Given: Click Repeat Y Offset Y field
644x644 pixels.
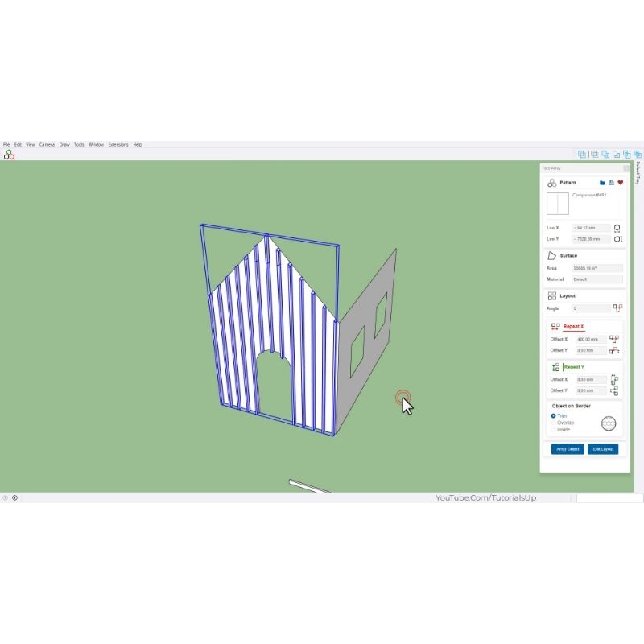Looking at the screenshot, I should pos(591,390).
